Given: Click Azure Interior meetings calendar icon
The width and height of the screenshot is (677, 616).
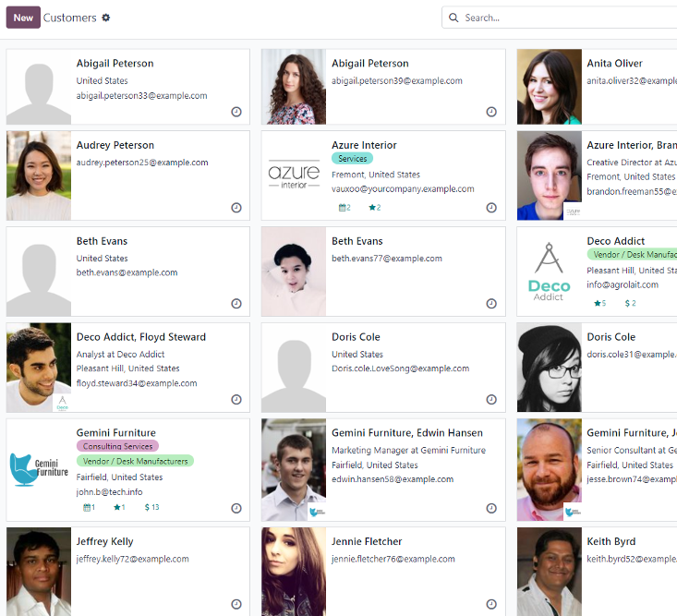Looking at the screenshot, I should pos(345,208).
